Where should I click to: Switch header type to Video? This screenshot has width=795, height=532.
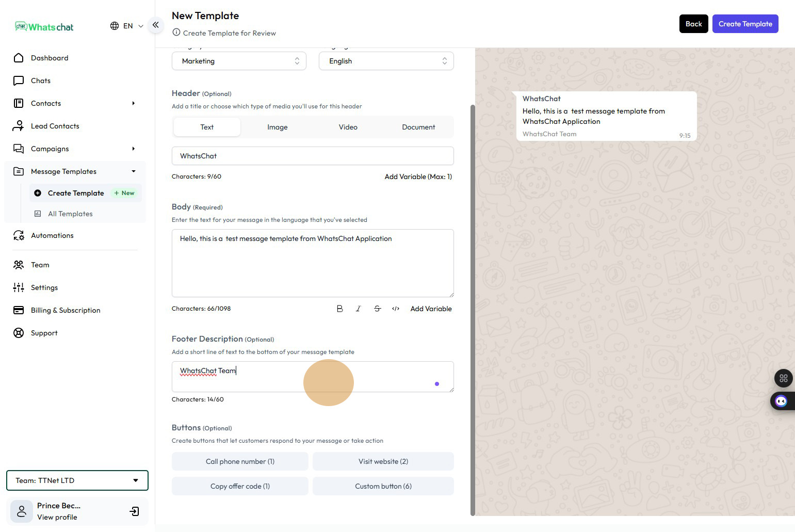(348, 127)
